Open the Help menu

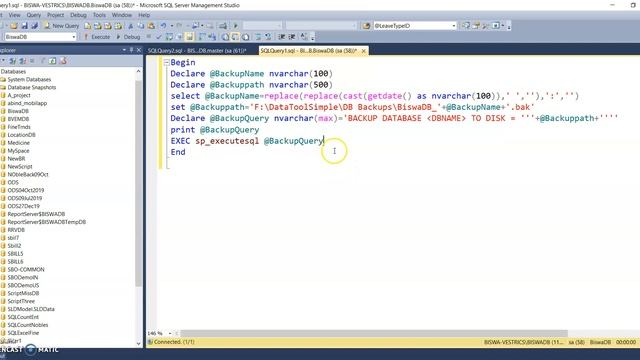point(144,15)
